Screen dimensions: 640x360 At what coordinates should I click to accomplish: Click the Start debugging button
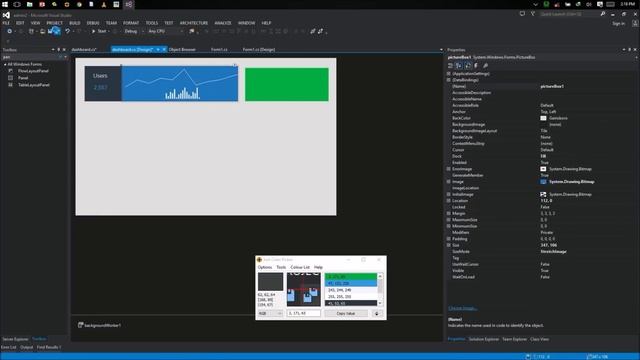(100, 31)
